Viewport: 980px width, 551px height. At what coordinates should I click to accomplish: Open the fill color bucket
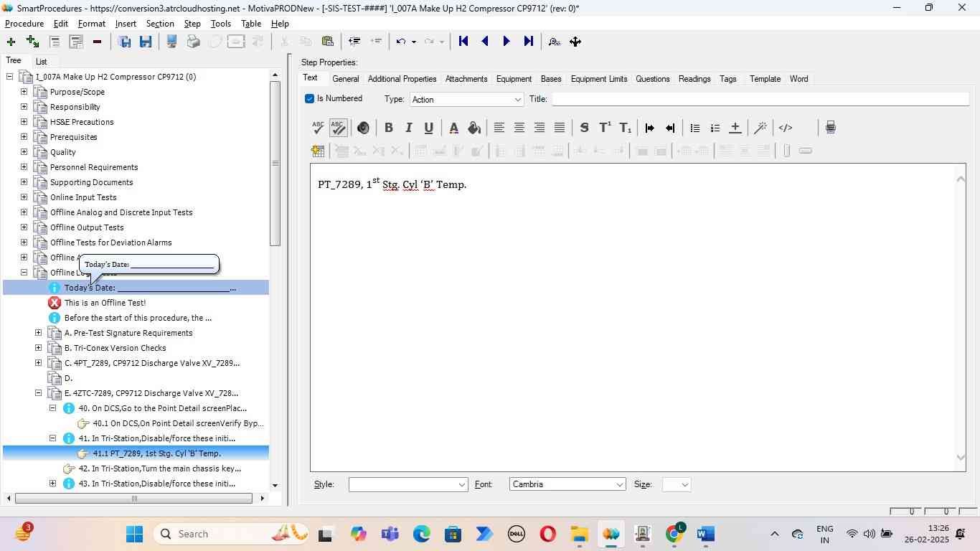pyautogui.click(x=474, y=128)
